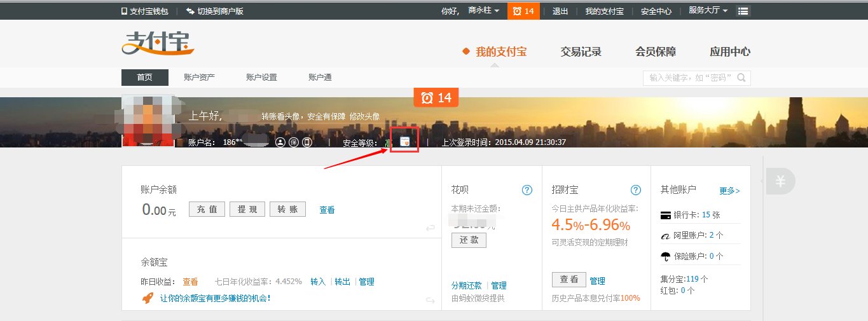
Task: Click 查看 next to the account balance buttons
Action: 327,210
